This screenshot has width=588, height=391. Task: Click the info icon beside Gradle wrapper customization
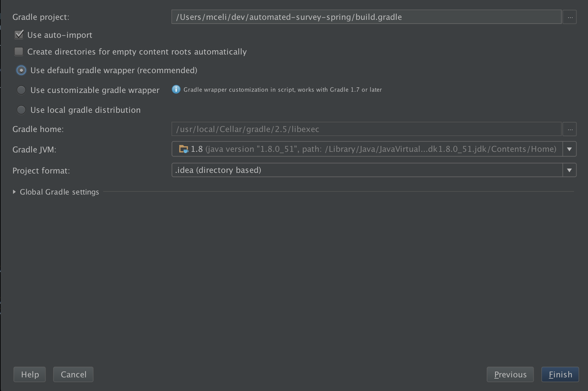[176, 90]
